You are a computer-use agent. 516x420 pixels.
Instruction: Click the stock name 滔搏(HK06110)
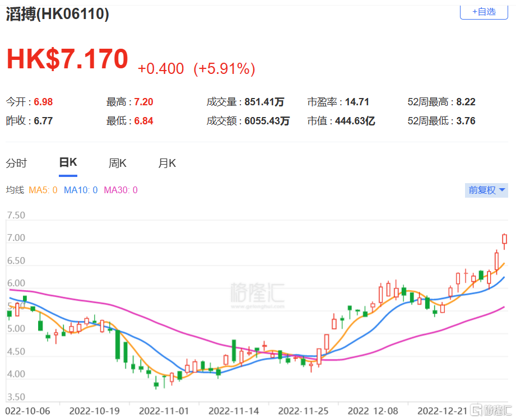[57, 14]
